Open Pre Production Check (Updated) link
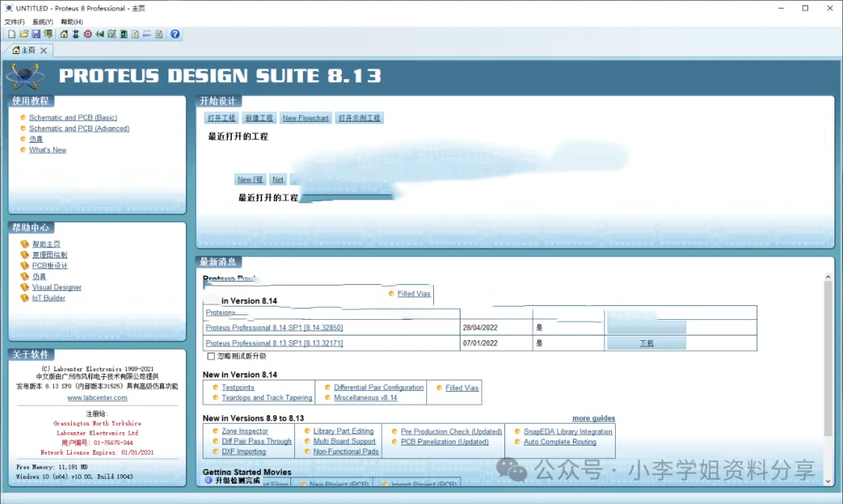The width and height of the screenshot is (843, 504). pos(451,431)
